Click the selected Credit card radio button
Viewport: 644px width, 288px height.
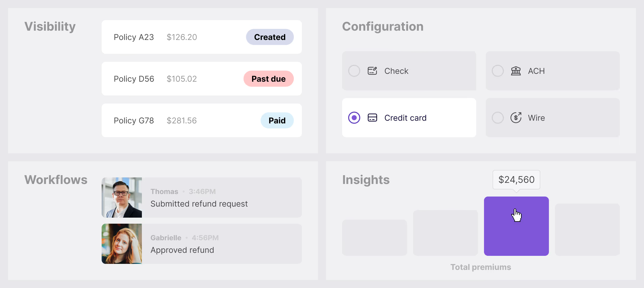[354, 118]
